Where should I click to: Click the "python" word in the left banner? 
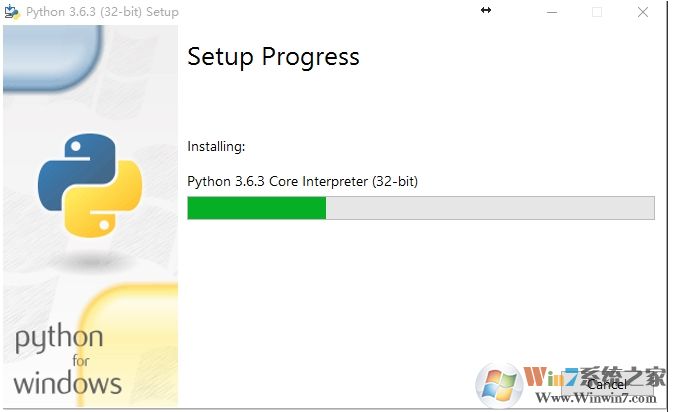pyautogui.click(x=58, y=340)
